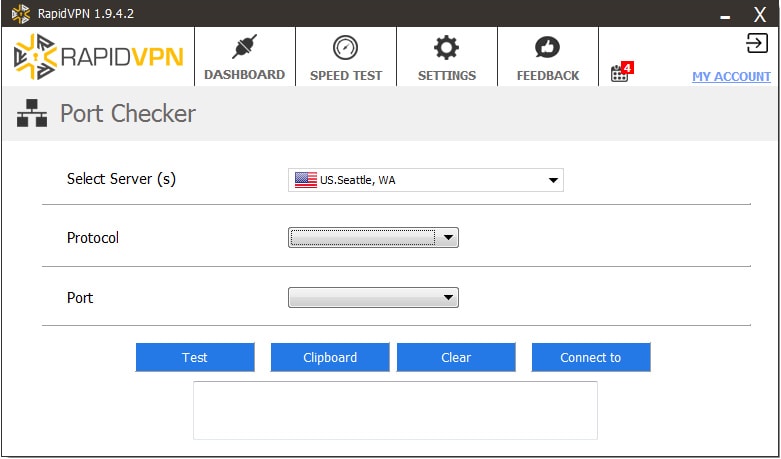Minimize the RapidVPN window
Image resolution: width=781 pixels, height=459 pixels.
coord(725,17)
